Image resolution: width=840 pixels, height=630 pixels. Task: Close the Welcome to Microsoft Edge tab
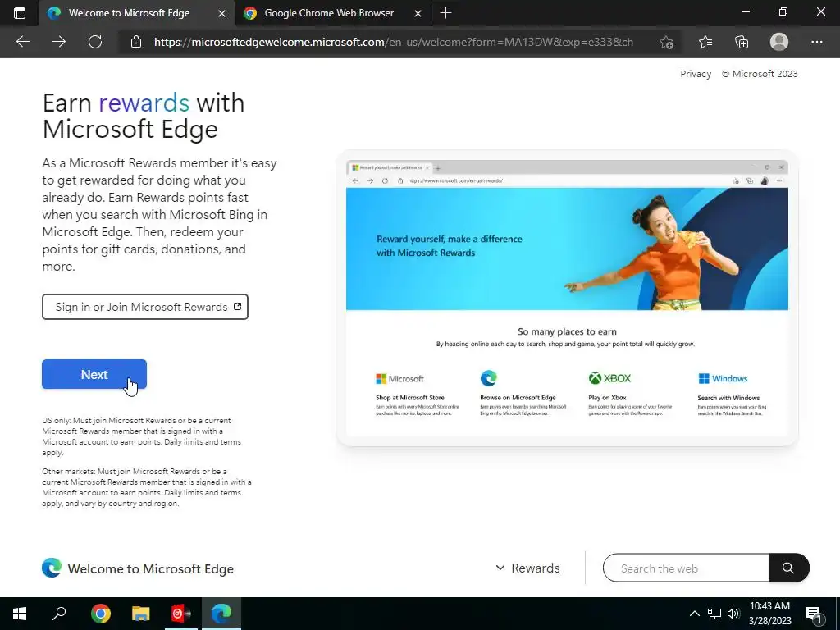click(x=221, y=13)
